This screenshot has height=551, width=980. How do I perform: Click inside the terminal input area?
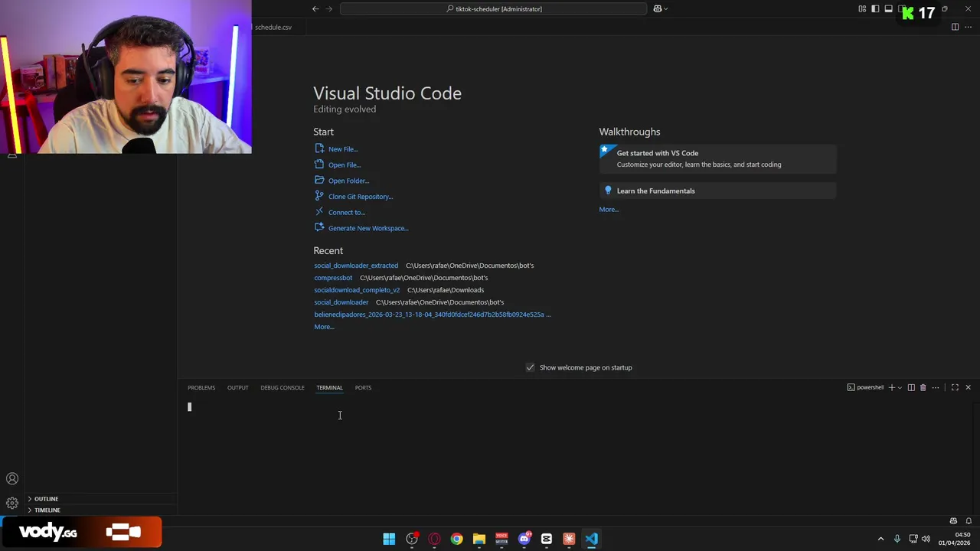tap(574, 455)
